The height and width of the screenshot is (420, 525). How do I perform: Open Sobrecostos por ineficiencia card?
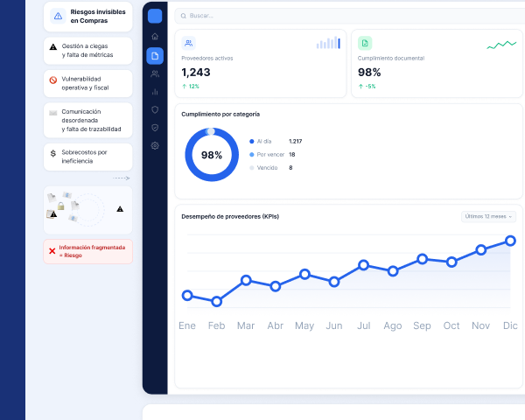[x=88, y=157]
